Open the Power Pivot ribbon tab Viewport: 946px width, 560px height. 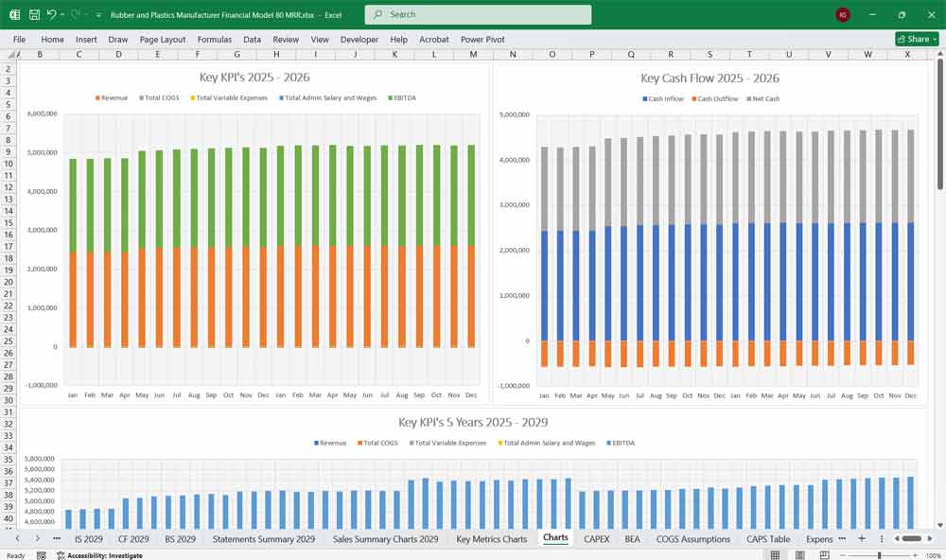482,40
